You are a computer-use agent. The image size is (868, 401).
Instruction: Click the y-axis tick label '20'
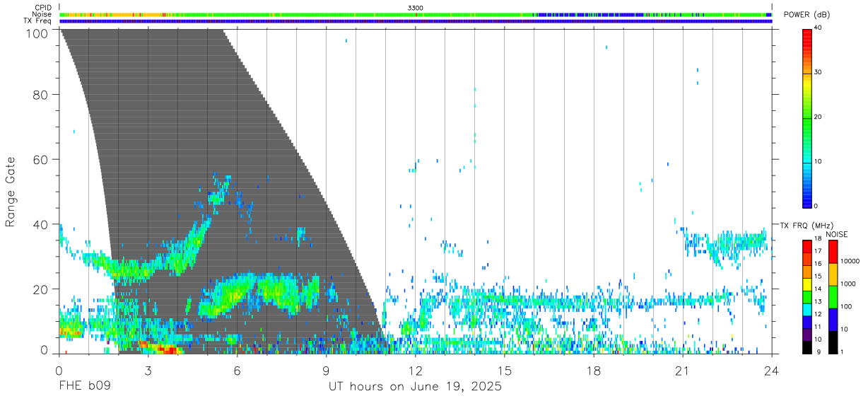point(41,289)
